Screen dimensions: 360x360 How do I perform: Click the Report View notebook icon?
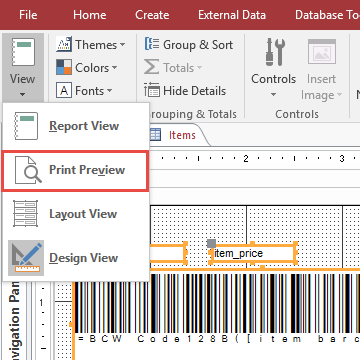point(26,126)
